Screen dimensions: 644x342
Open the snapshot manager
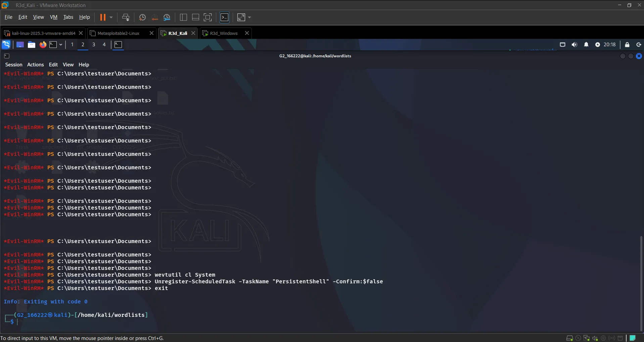pyautogui.click(x=167, y=17)
